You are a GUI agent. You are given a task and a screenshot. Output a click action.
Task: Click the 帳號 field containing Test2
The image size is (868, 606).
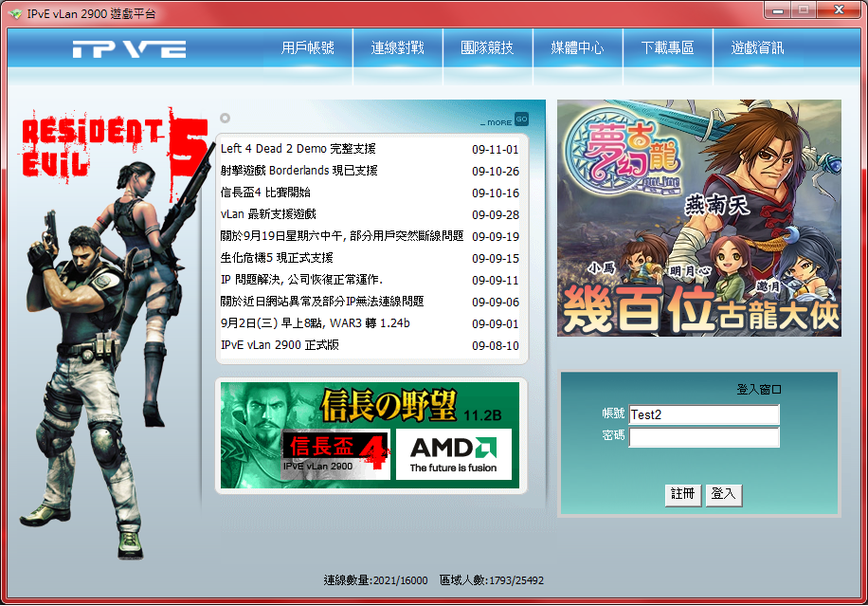pyautogui.click(x=703, y=414)
